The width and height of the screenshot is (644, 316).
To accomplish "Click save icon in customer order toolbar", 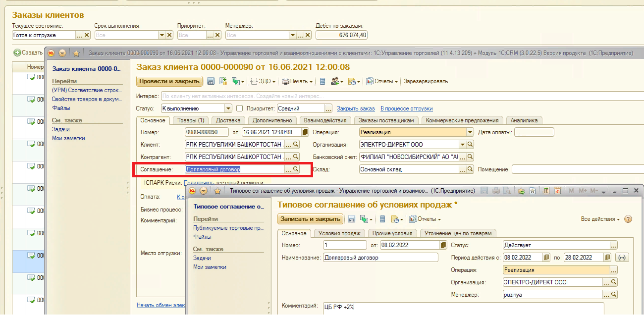I will pos(211,81).
